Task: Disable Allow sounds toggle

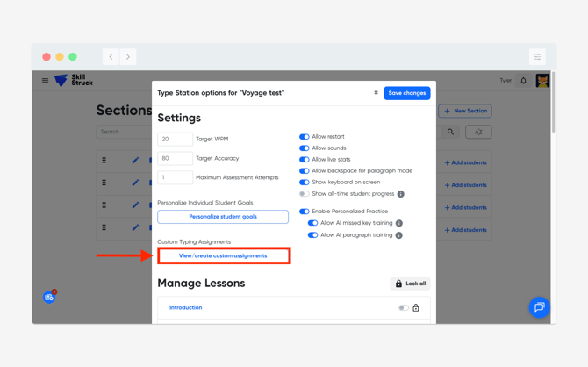Action: coord(305,148)
